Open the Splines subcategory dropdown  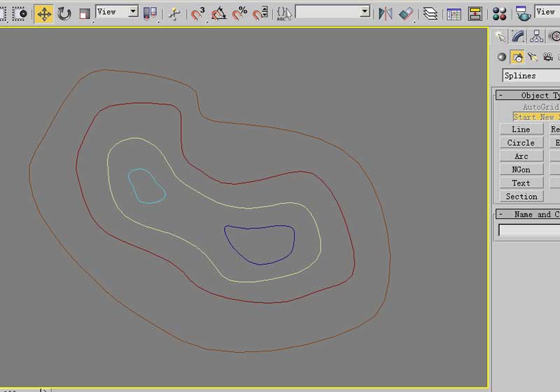point(531,76)
